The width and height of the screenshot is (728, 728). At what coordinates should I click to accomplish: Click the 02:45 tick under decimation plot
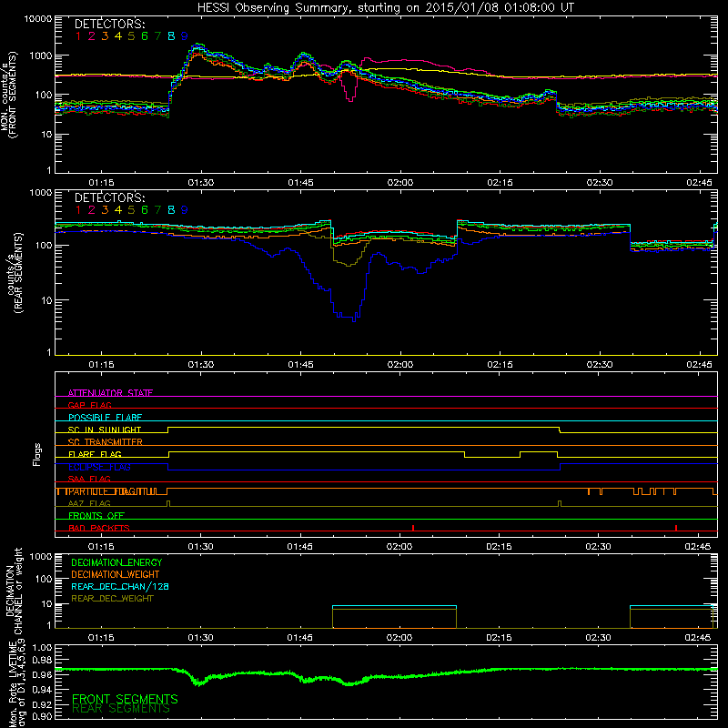coord(698,638)
